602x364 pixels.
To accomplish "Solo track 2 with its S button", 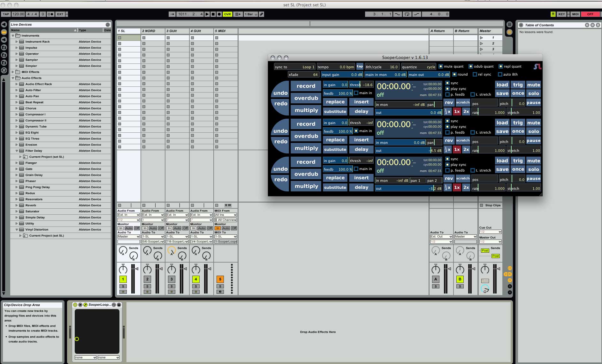I will coord(147,286).
